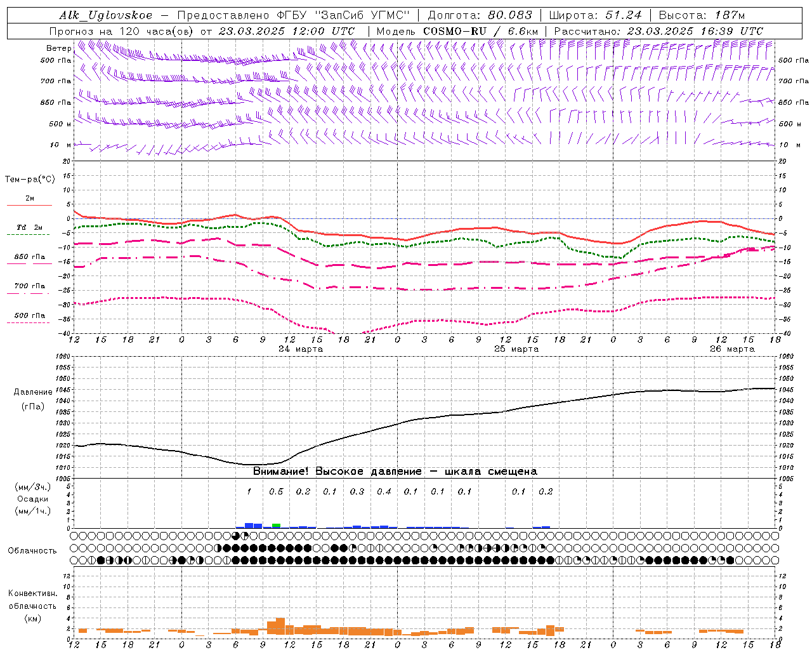The height and width of the screenshot is (650, 812).
Task: Click the dotted pink 500 гПа temperature legend line
Action: [x=28, y=322]
